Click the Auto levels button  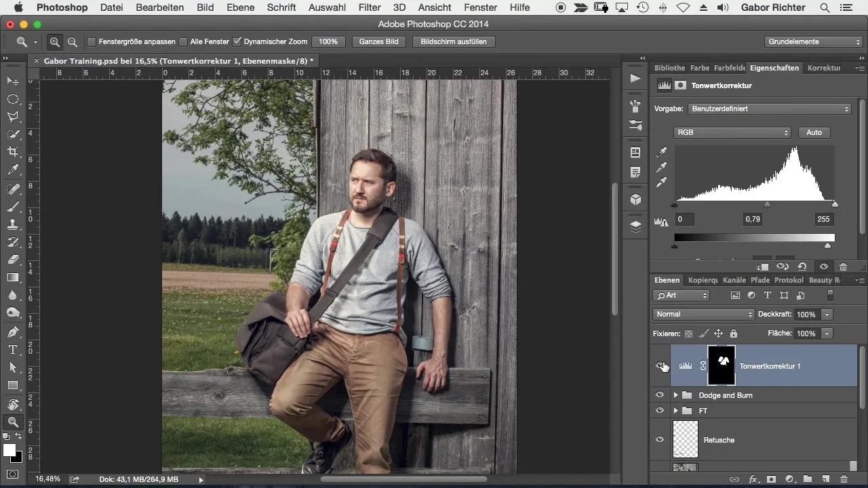pyautogui.click(x=814, y=133)
